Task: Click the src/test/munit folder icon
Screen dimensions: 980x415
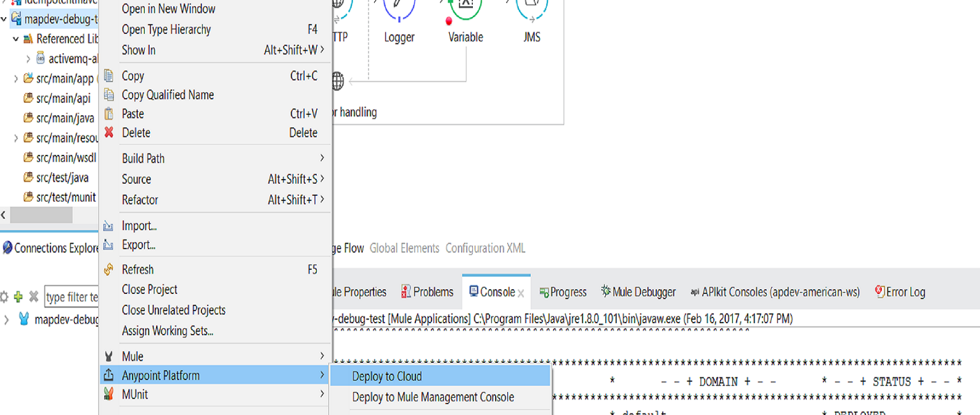Action: click(x=29, y=197)
